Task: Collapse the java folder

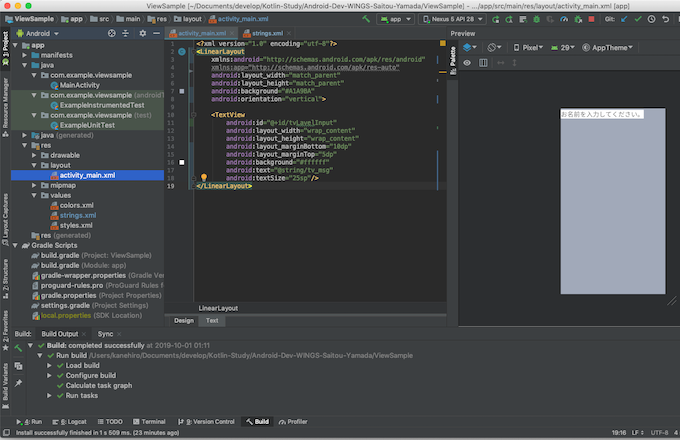Action: click(25, 65)
